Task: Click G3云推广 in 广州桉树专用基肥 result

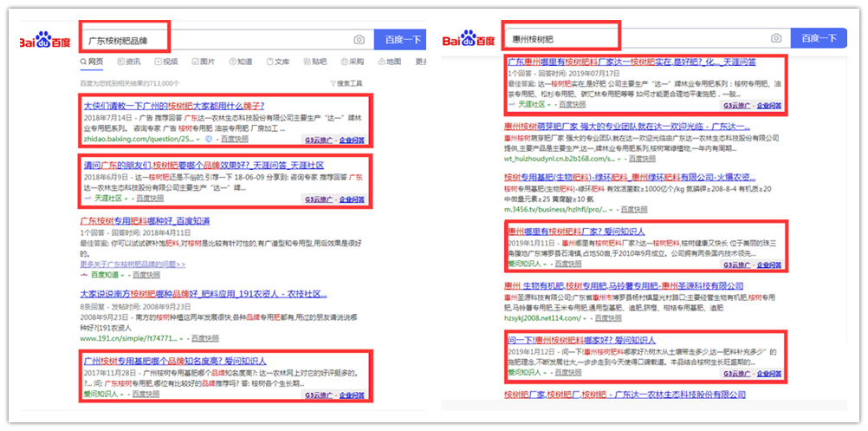Action: (x=318, y=395)
